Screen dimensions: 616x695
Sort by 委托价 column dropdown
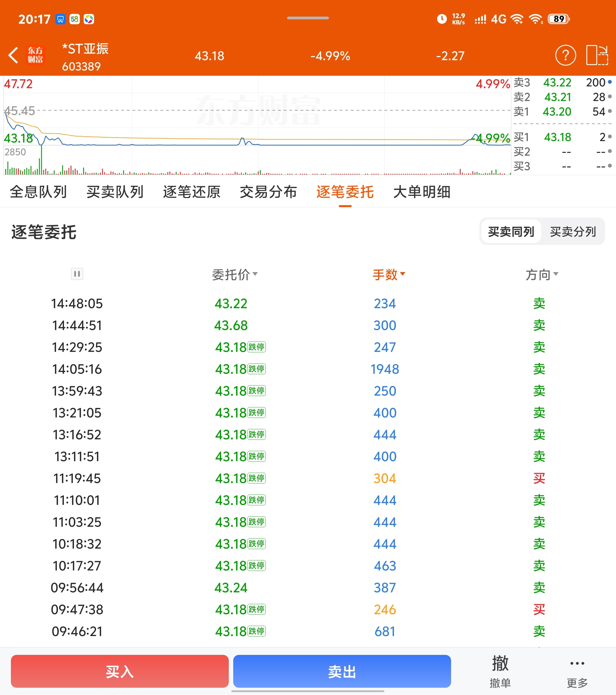tap(235, 275)
